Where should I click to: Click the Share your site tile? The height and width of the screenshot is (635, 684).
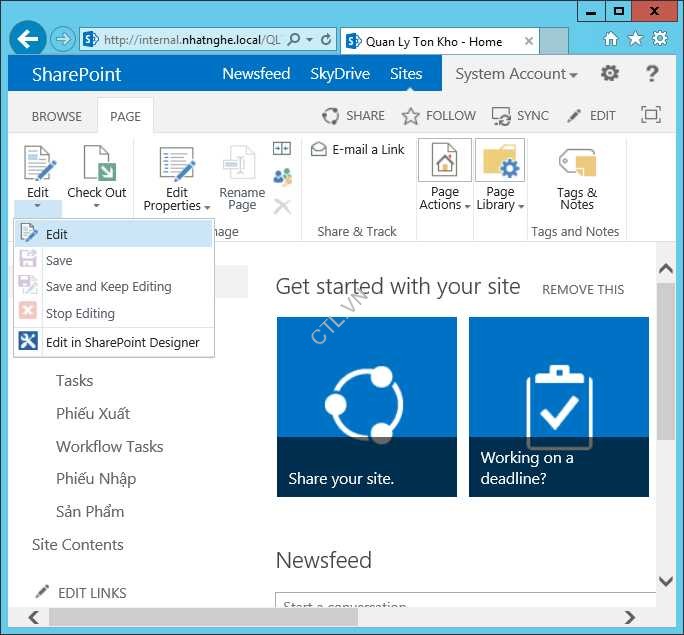click(x=366, y=406)
